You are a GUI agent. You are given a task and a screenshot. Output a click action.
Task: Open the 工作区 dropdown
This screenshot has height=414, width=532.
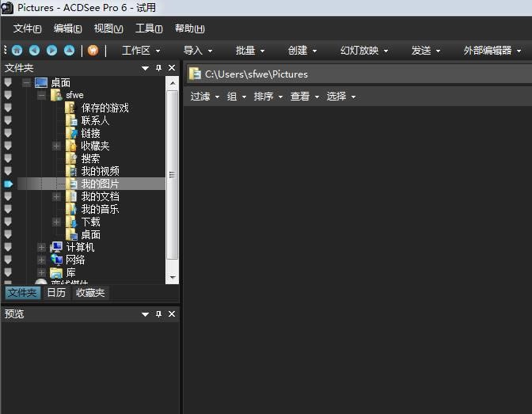click(141, 51)
